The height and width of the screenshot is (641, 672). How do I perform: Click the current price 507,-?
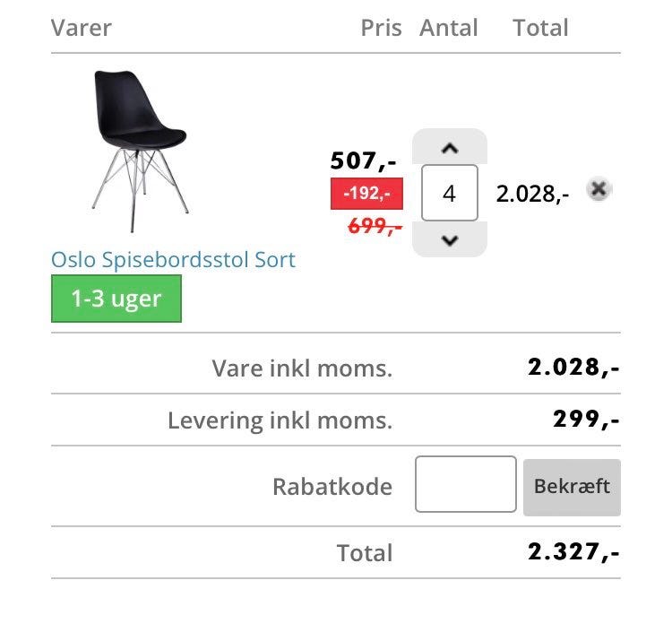click(x=364, y=161)
